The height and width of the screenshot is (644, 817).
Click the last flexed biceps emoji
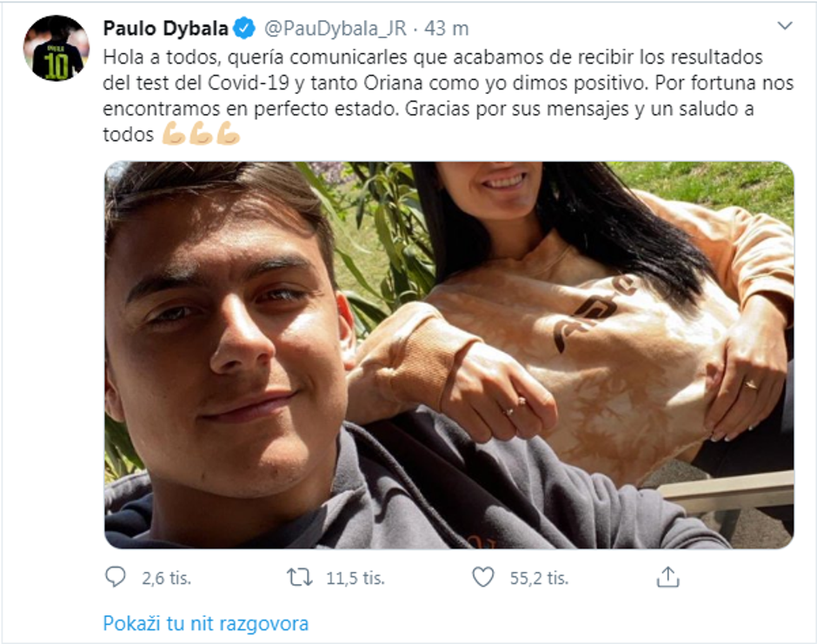click(x=229, y=133)
